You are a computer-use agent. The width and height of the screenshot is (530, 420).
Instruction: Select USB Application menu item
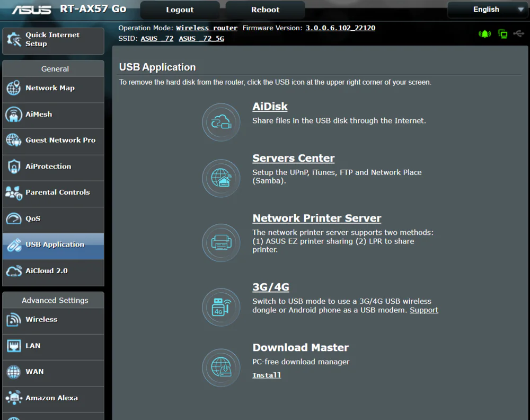53,245
